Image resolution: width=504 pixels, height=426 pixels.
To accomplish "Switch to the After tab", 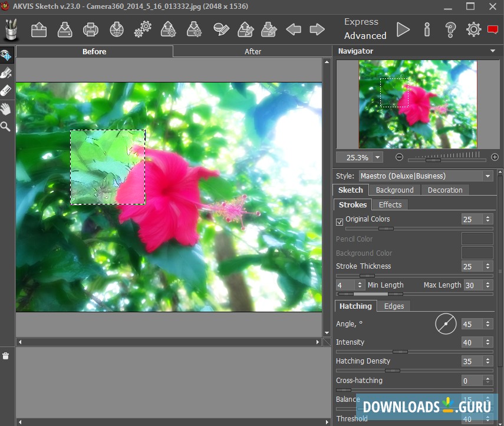I will click(252, 52).
